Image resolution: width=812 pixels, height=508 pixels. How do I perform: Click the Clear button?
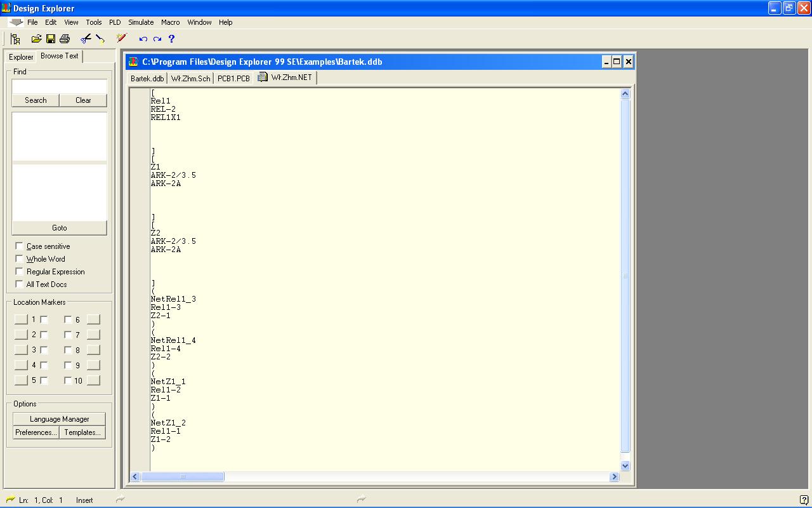click(x=83, y=100)
